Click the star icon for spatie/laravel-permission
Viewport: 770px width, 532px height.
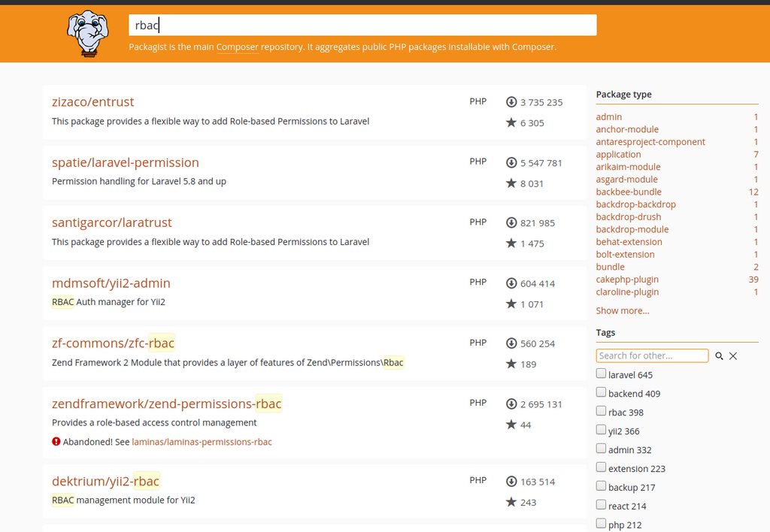(511, 183)
